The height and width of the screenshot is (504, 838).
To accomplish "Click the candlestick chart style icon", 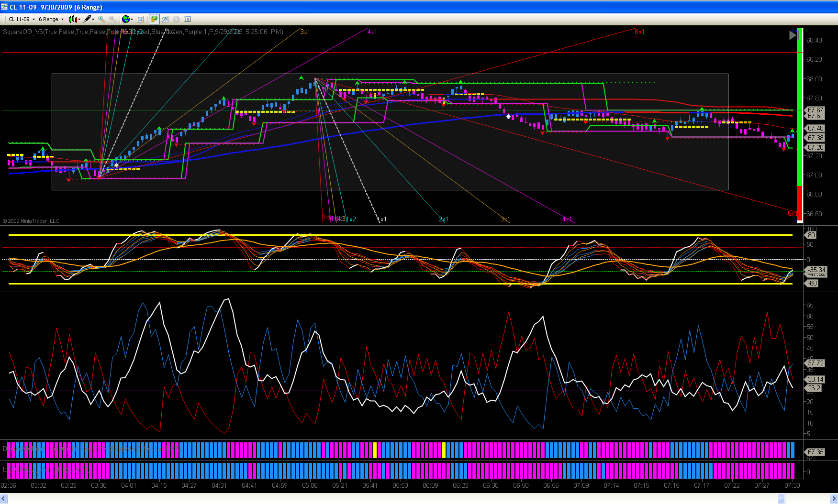I will pos(73,19).
